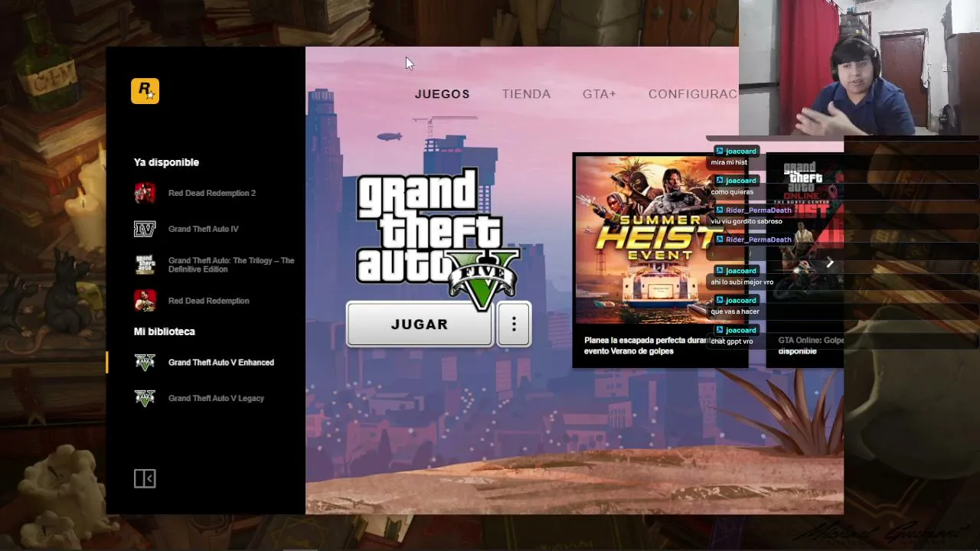Select the Grand Theft Auto IV icon
980x551 pixels.
pyautogui.click(x=145, y=229)
